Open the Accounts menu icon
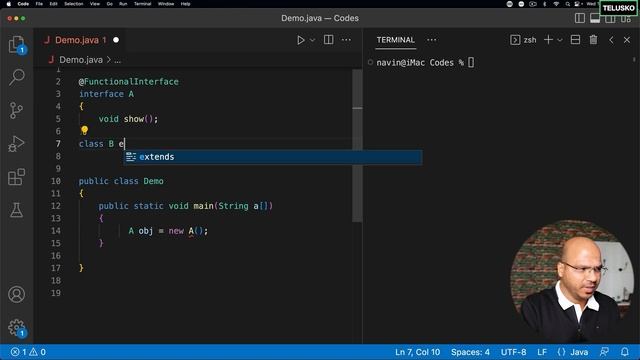 (x=16, y=294)
